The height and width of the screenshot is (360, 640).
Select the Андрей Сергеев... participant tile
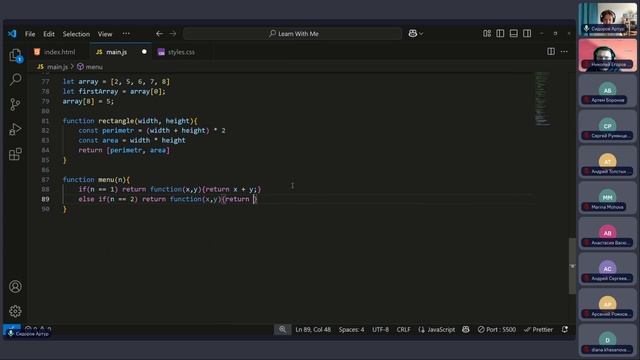click(607, 269)
